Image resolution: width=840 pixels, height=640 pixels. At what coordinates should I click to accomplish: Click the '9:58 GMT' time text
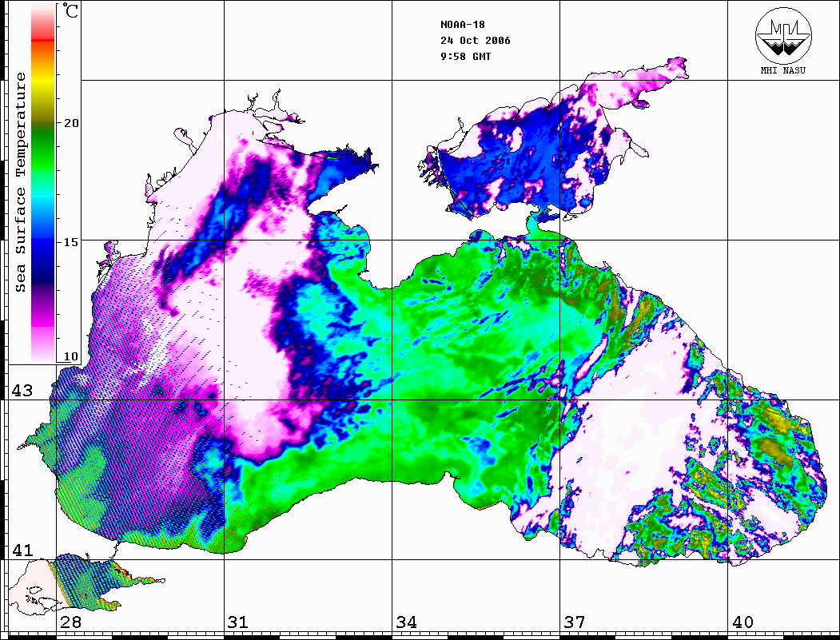tap(465, 56)
